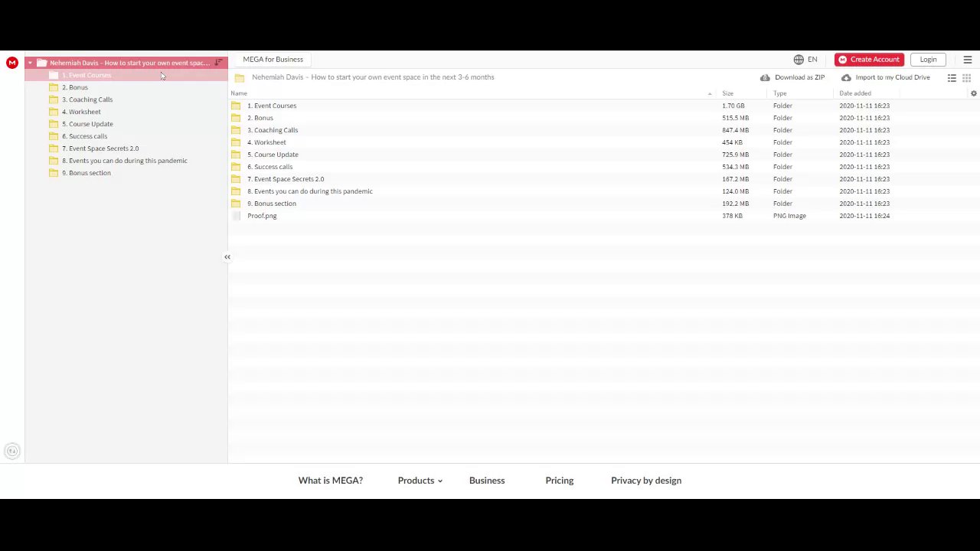Toggle sort direction arrow near Size column
The width and height of the screenshot is (980, 551).
click(710, 93)
